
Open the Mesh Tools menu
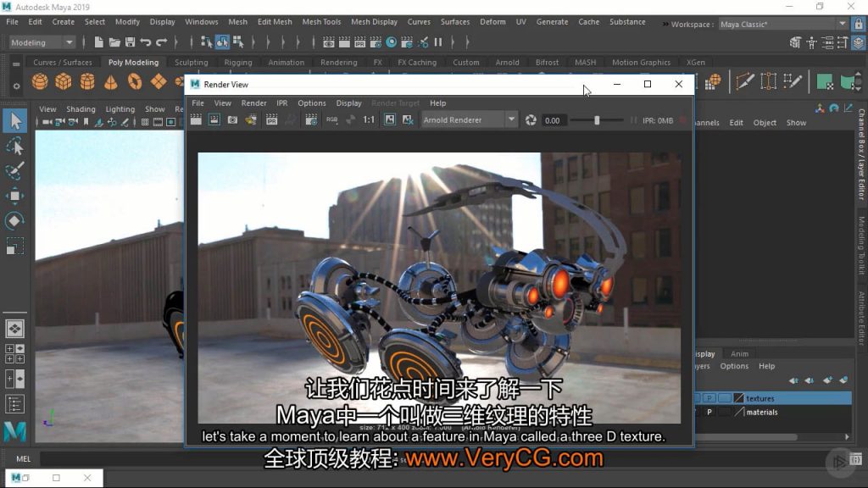[x=321, y=21]
